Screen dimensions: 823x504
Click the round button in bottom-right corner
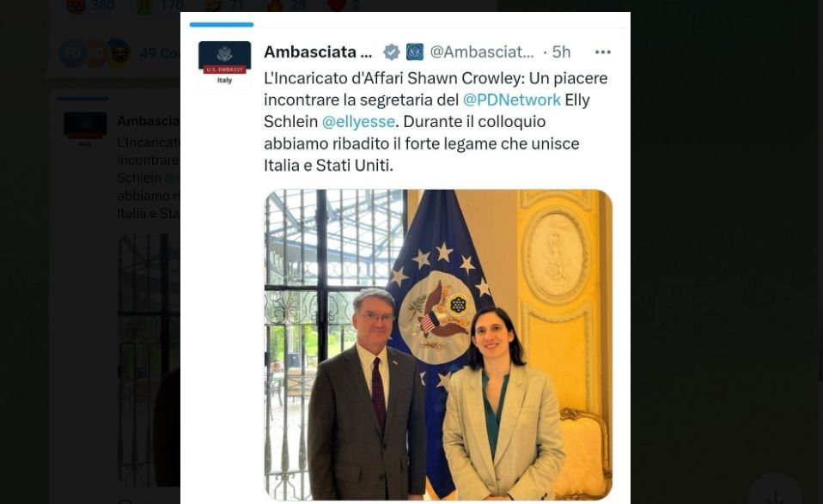pyautogui.click(x=775, y=491)
